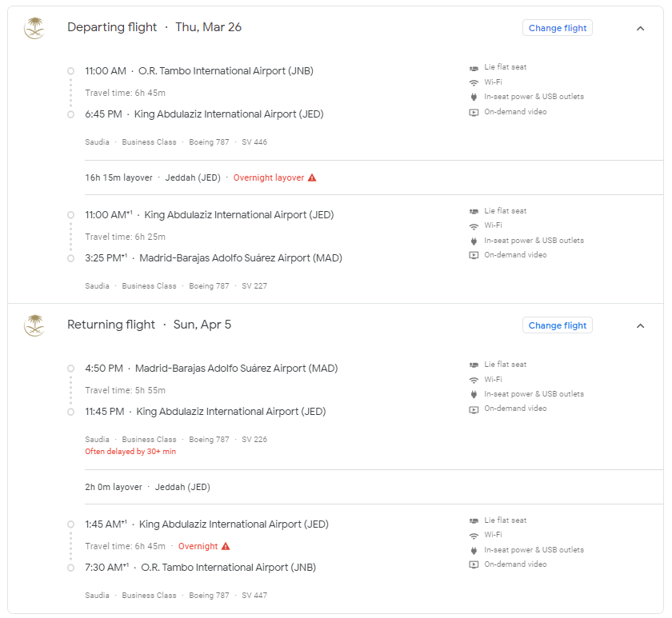
Task: Change the returning flight on Apr 5
Action: click(x=557, y=325)
